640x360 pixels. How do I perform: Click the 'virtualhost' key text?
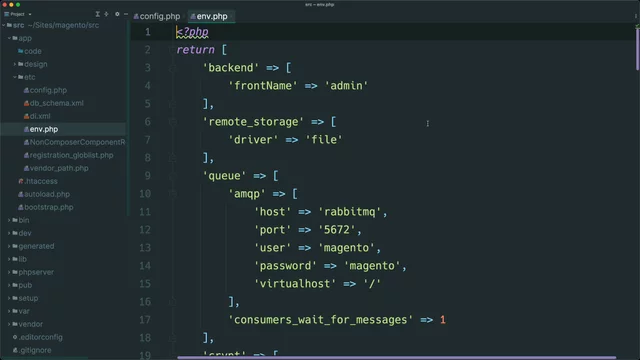(x=295, y=284)
